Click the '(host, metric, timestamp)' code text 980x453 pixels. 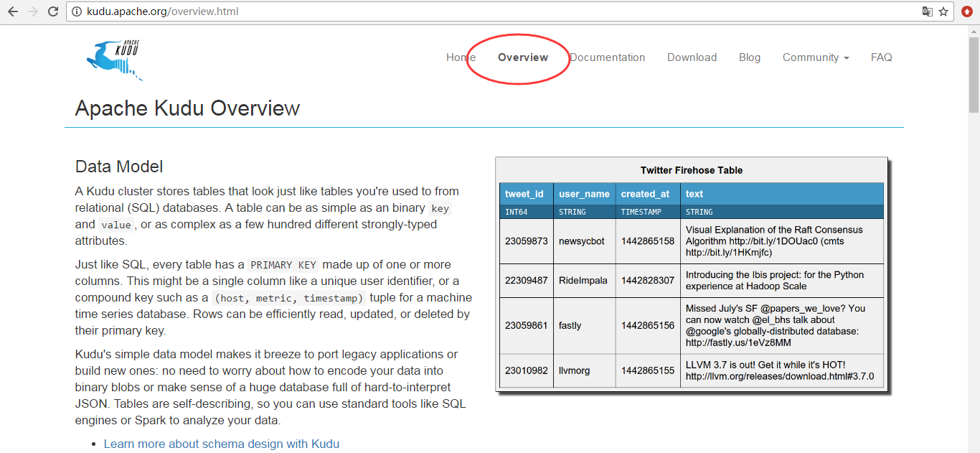pos(289,298)
